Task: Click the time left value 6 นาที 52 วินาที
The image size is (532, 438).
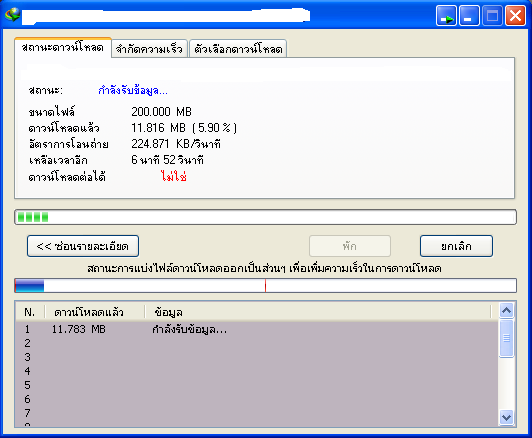Action: pyautogui.click(x=167, y=160)
